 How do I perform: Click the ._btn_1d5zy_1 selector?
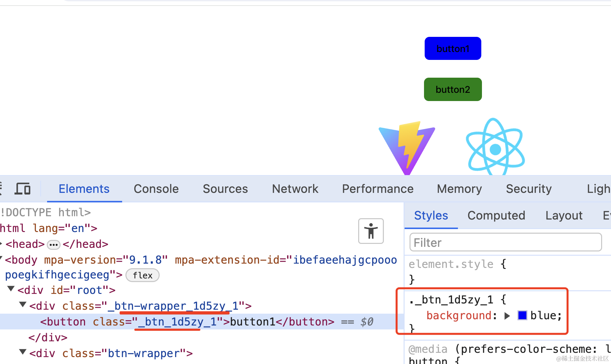[x=451, y=299]
